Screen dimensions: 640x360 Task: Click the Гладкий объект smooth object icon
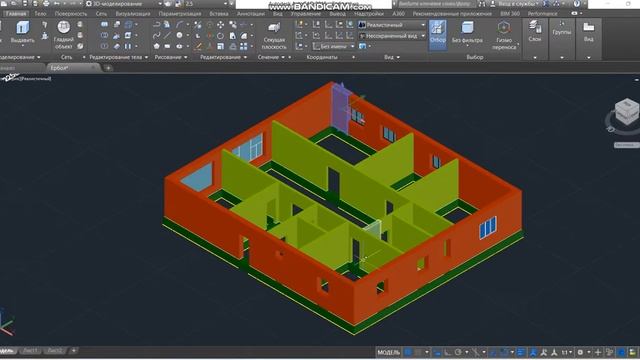coord(64,27)
